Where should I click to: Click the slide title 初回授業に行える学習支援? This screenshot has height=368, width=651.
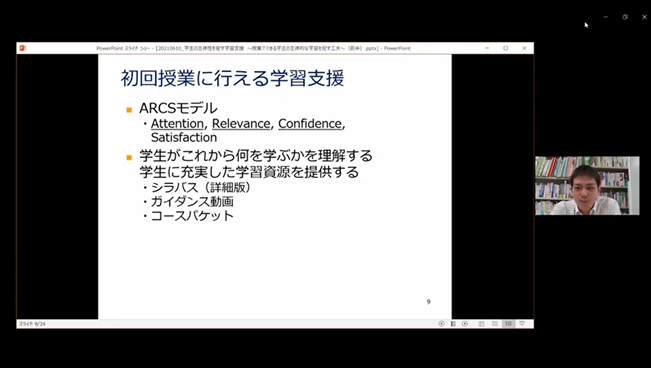(232, 79)
